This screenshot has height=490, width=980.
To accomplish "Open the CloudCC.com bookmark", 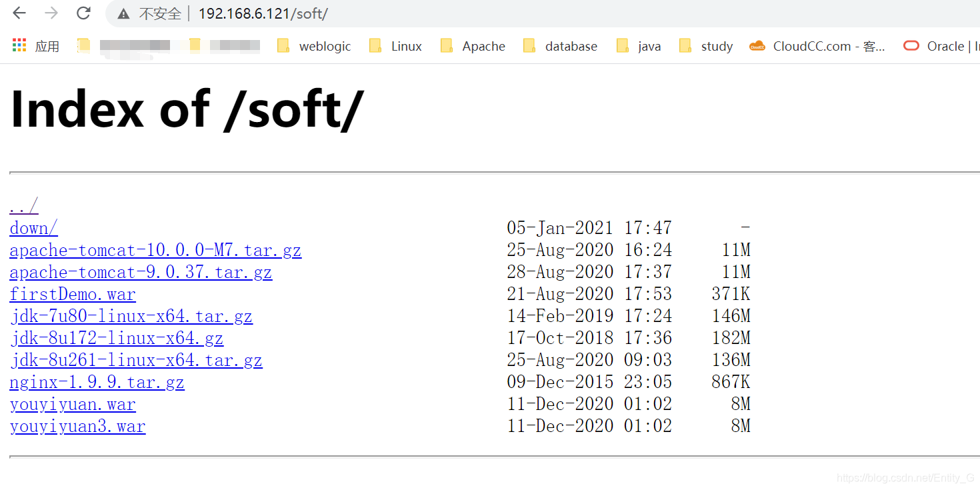I will pyautogui.click(x=817, y=46).
